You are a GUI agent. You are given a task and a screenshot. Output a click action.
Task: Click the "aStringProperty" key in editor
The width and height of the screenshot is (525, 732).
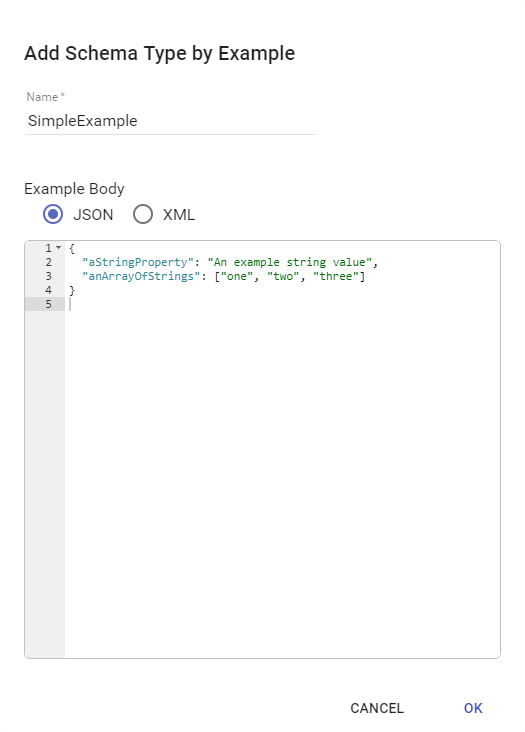(x=138, y=262)
